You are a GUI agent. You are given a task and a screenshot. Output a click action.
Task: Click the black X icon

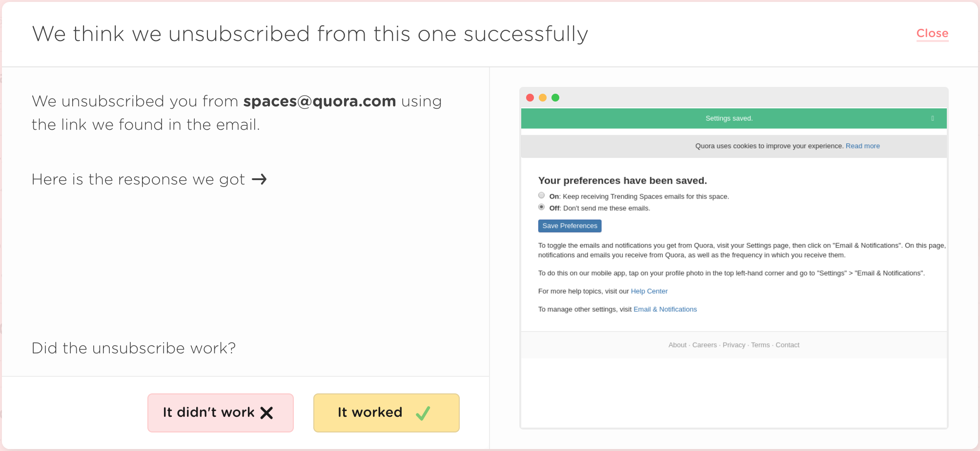[266, 413]
